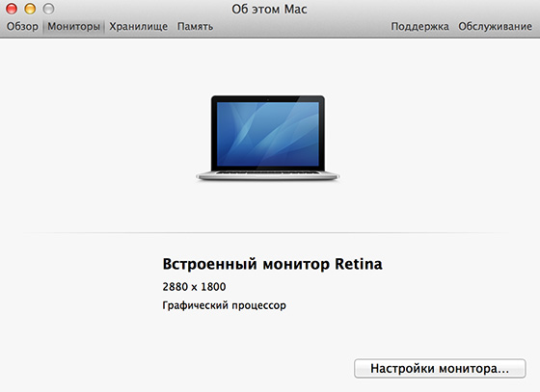Viewport: 540px width, 392px height.
Task: Open the Обслуживание section
Action: [x=495, y=26]
